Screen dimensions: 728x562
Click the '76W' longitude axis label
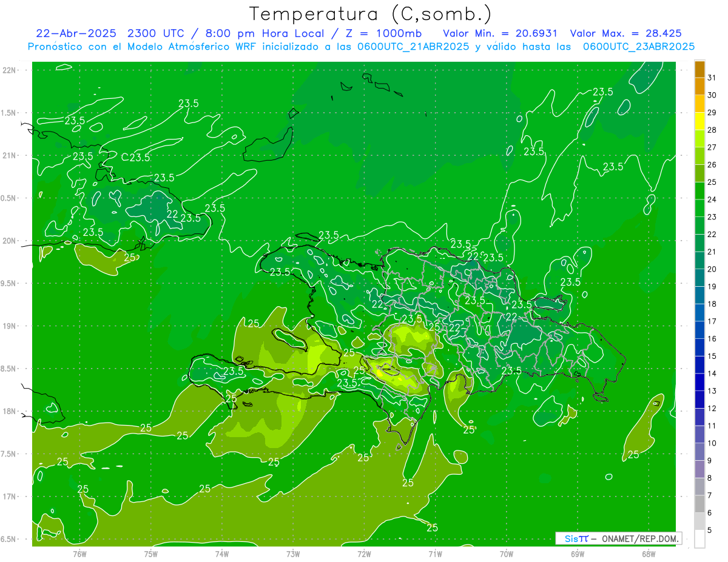[79, 554]
